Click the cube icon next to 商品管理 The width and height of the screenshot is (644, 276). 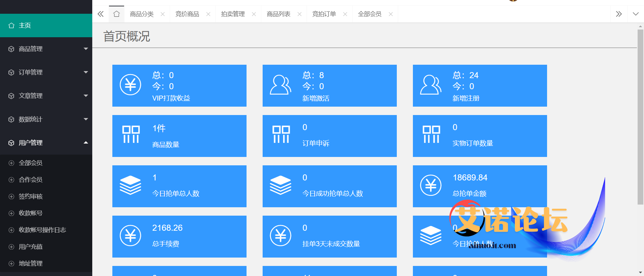pyautogui.click(x=11, y=49)
